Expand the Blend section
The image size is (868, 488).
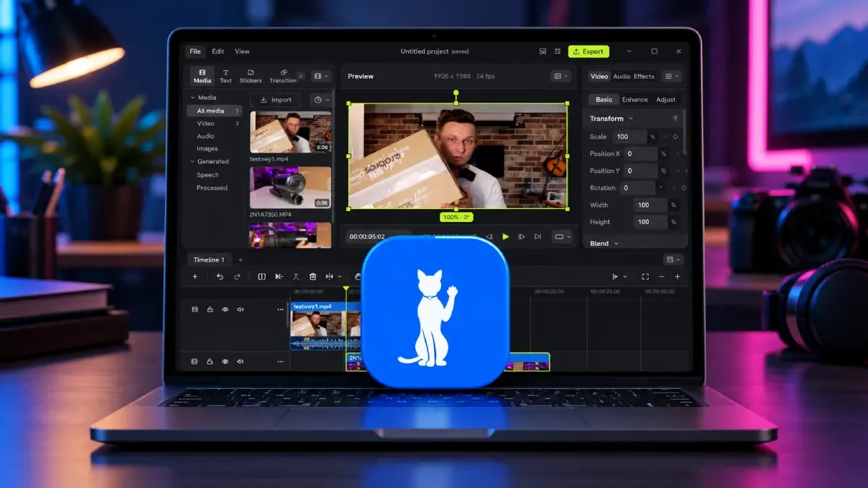pos(616,244)
